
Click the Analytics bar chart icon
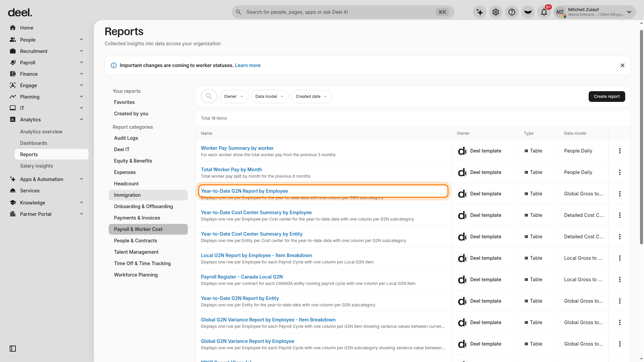click(13, 120)
